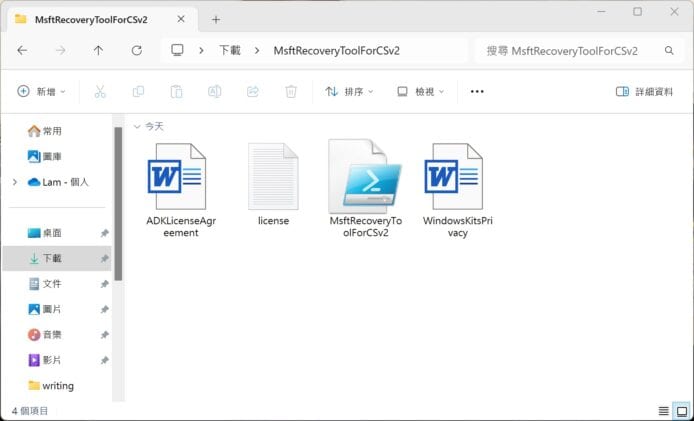Open the See more (three dots) menu
Screen dimensions: 694x421
(x=477, y=92)
